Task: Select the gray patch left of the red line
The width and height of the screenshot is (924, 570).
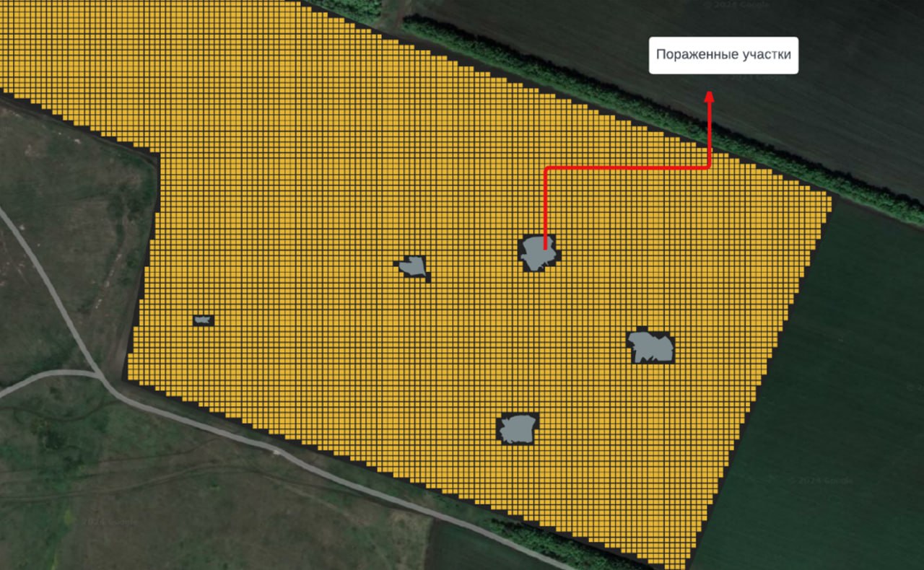Action: tap(413, 267)
